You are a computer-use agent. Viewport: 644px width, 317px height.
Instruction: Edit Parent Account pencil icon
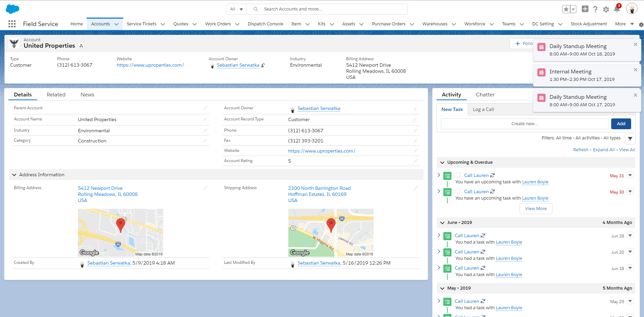(205, 108)
